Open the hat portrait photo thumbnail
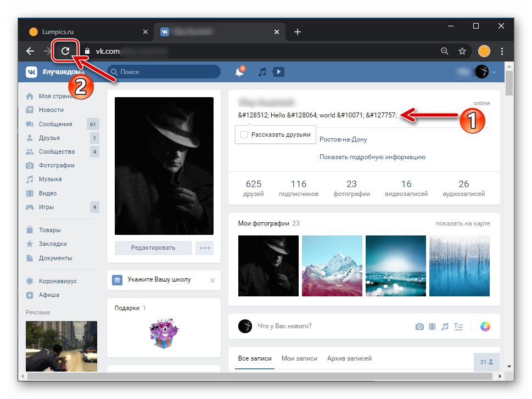Image resolution: width=532 pixels, height=399 pixels. 268,266
